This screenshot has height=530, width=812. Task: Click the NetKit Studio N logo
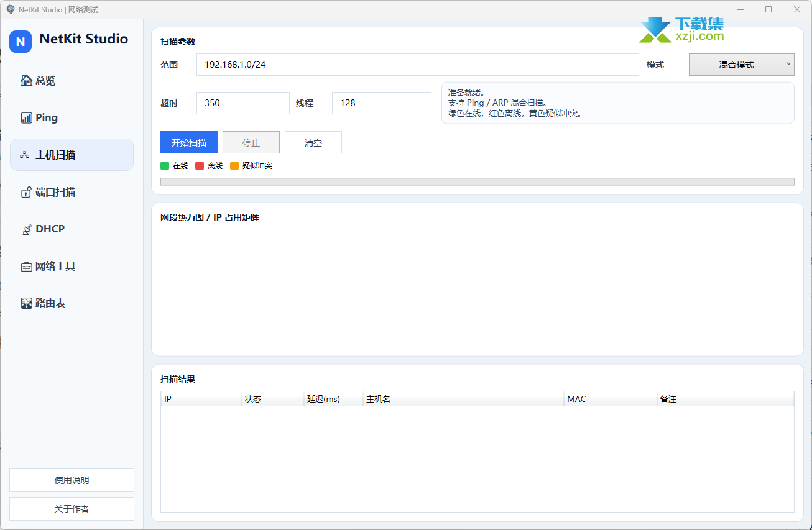tap(20, 42)
